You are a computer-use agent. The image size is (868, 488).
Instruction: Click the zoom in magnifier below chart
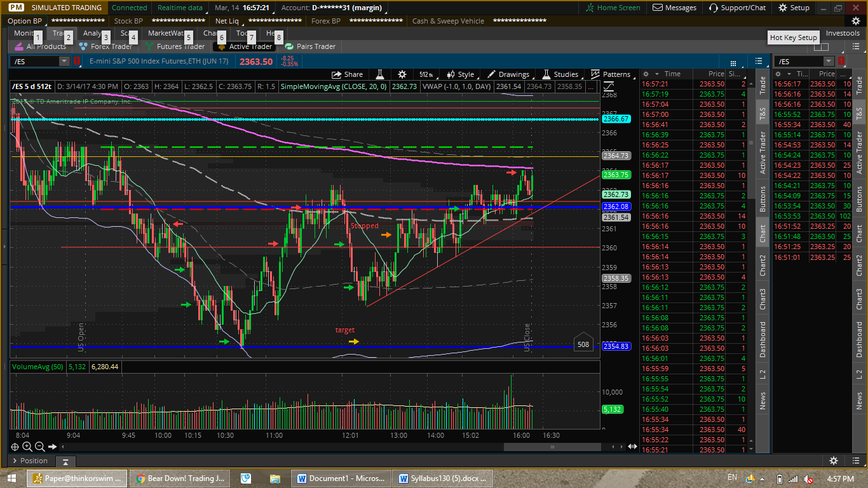pos(27,447)
